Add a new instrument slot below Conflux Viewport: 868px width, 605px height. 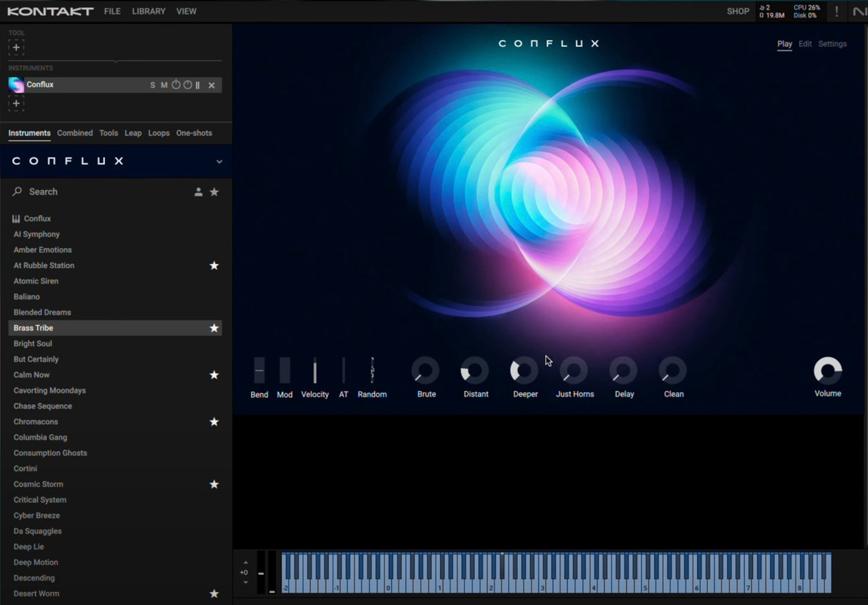click(16, 104)
